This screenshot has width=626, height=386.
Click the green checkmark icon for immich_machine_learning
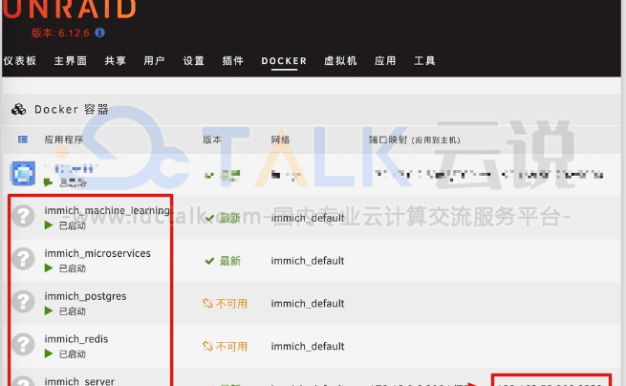[209, 218]
